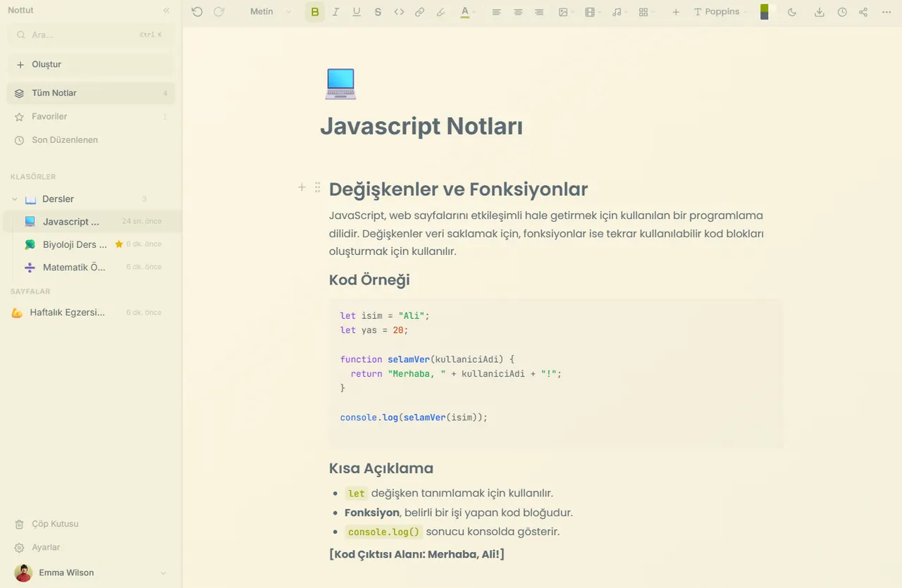Screen dimensions: 902x588
Task: Click the download export icon
Action: (x=819, y=12)
